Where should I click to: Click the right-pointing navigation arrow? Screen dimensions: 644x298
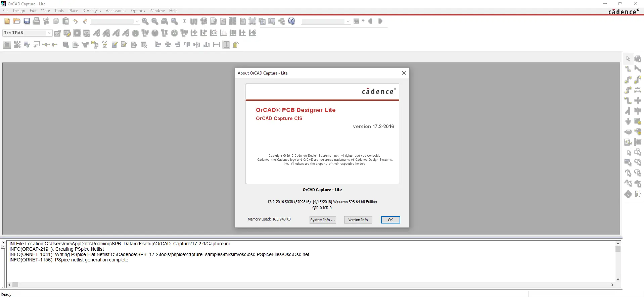380,21
